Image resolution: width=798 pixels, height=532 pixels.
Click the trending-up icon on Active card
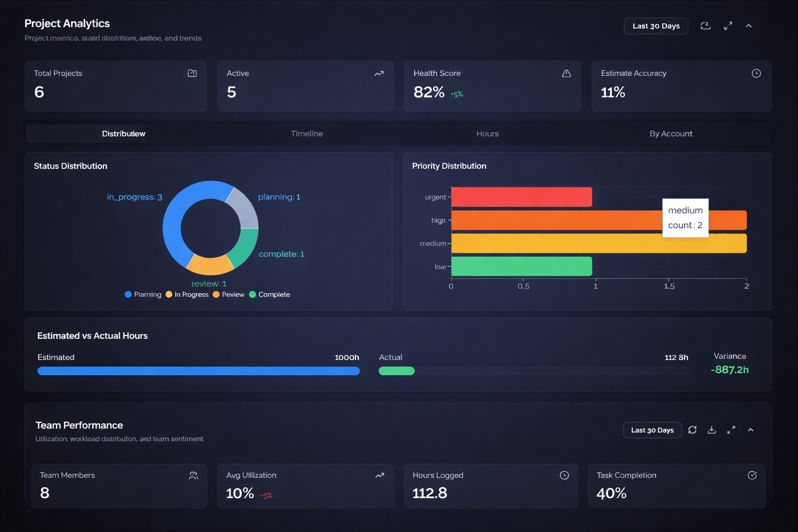point(379,73)
